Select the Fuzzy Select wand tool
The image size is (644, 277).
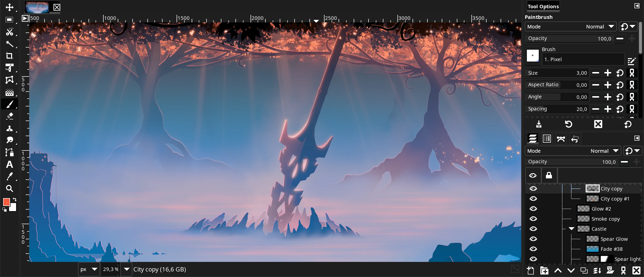10,44
